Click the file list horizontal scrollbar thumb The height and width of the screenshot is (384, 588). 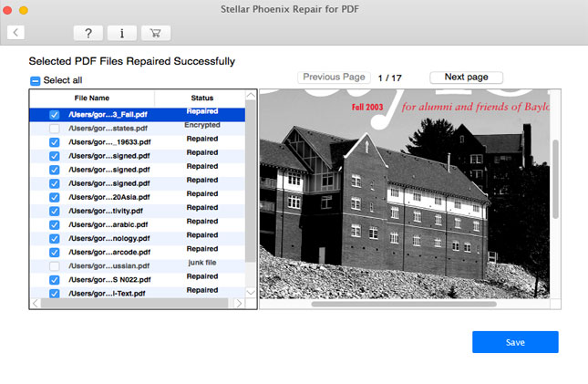pyautogui.click(x=134, y=304)
